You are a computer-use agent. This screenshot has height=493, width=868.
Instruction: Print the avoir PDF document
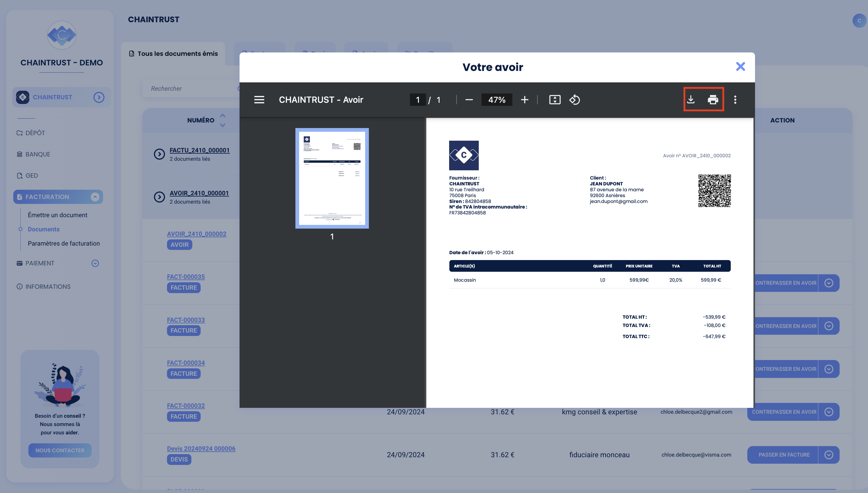click(x=713, y=100)
